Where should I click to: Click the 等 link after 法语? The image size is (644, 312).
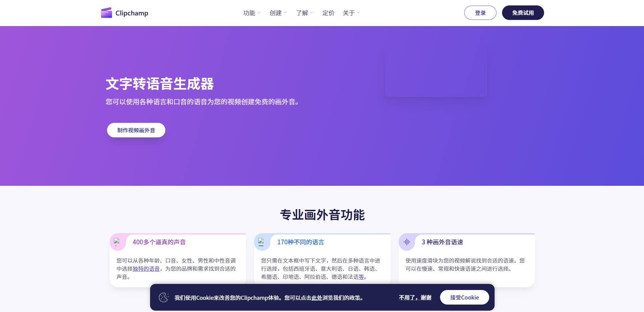361,277
